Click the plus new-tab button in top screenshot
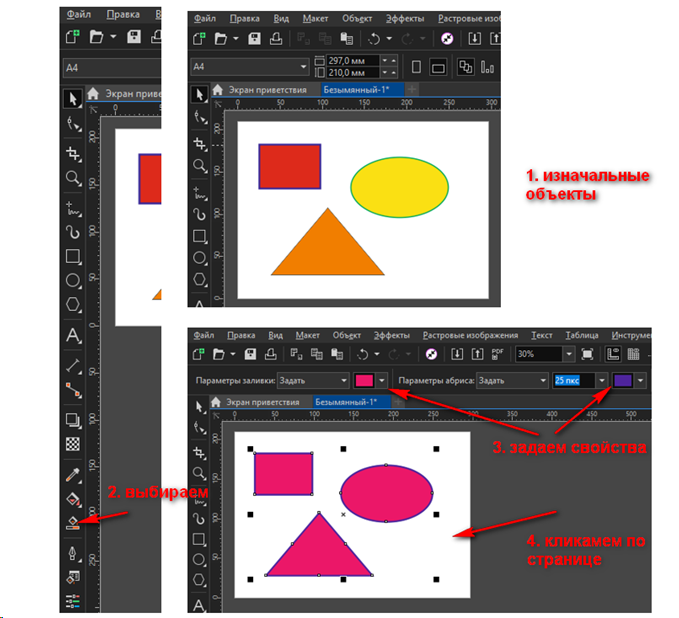 [x=412, y=90]
